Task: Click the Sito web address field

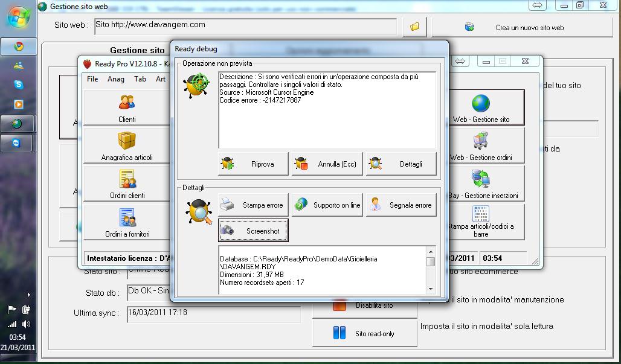Action: (x=245, y=26)
